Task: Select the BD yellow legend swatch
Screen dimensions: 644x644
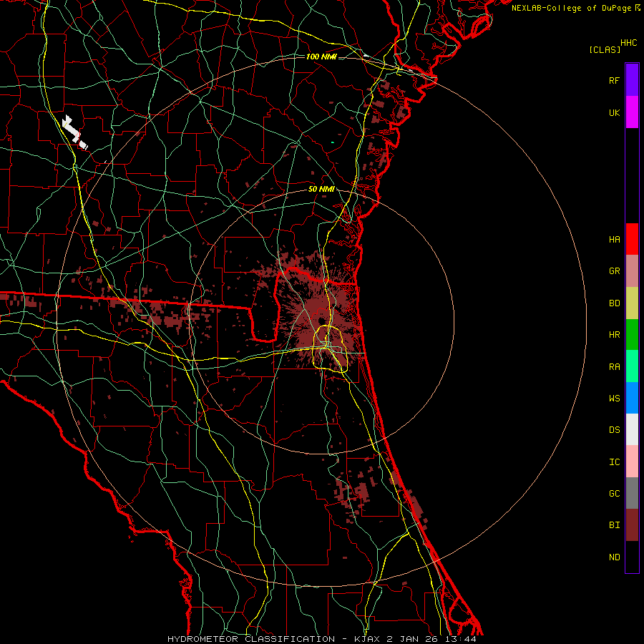Action: coord(632,303)
